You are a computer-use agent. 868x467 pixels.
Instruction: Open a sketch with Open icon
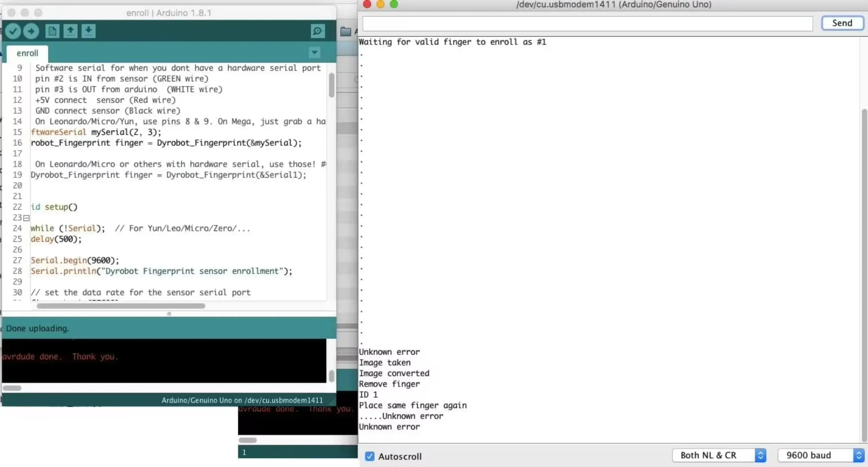tap(70, 31)
